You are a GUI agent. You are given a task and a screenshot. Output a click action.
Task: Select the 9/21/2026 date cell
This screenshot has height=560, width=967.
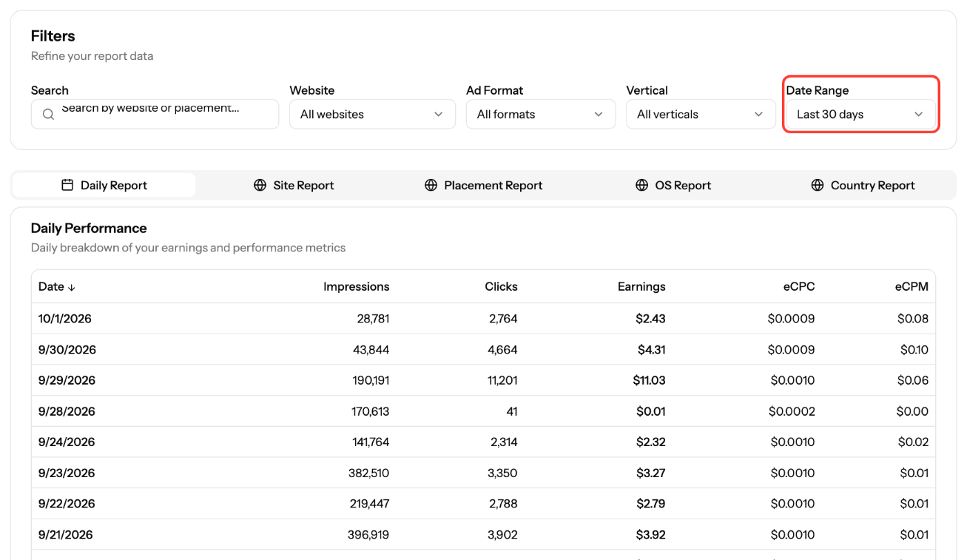pyautogui.click(x=66, y=534)
